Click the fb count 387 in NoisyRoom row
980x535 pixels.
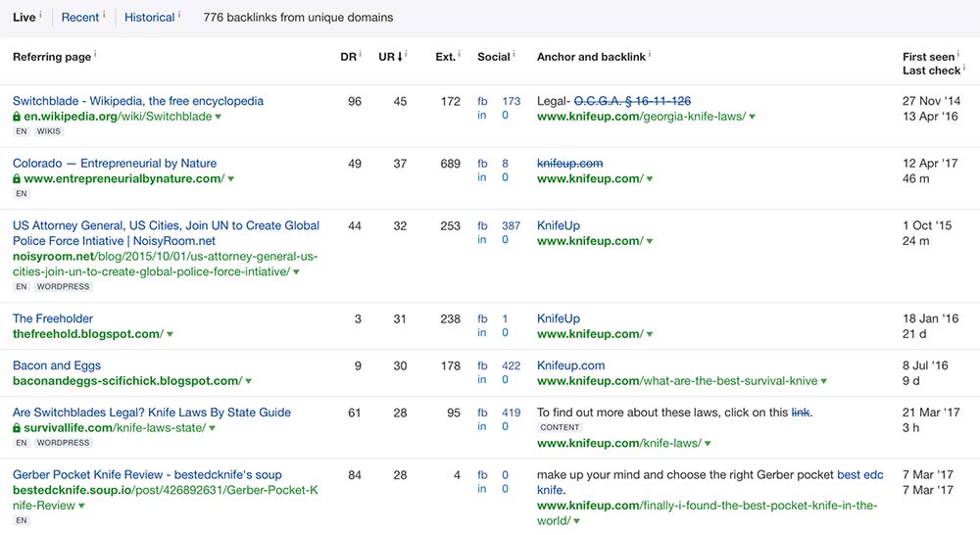point(512,226)
